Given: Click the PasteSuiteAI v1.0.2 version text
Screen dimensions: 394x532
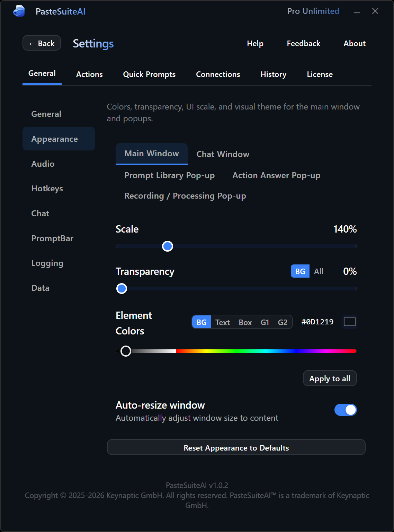Looking at the screenshot, I should pyautogui.click(x=197, y=485).
